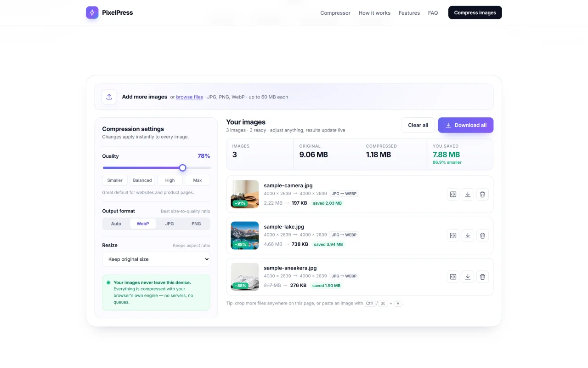Click the upload arrow icon
The image size is (588, 368).
pyautogui.click(x=109, y=97)
